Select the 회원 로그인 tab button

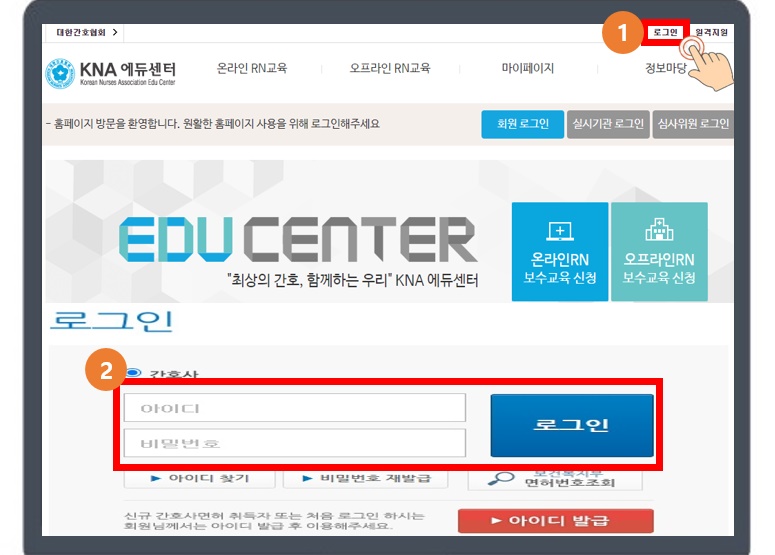(x=522, y=124)
